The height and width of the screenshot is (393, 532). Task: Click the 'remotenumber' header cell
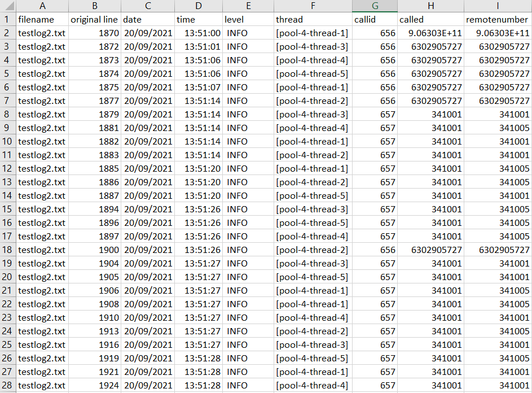point(498,19)
